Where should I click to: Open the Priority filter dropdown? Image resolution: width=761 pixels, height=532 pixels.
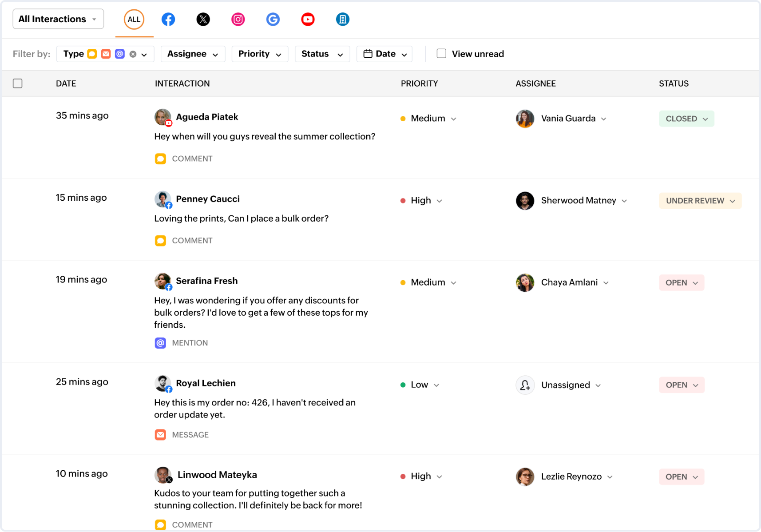[260, 54]
